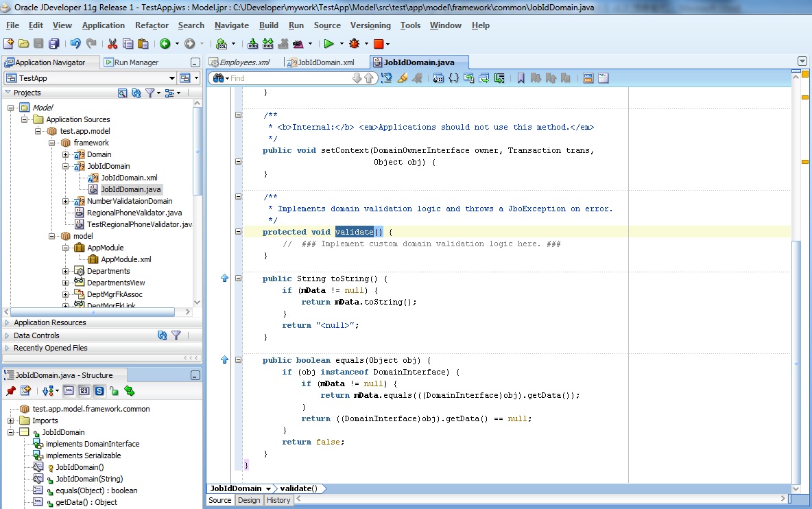
Task: Click the validate() breadcrumb at the editor bottom
Action: [x=299, y=488]
